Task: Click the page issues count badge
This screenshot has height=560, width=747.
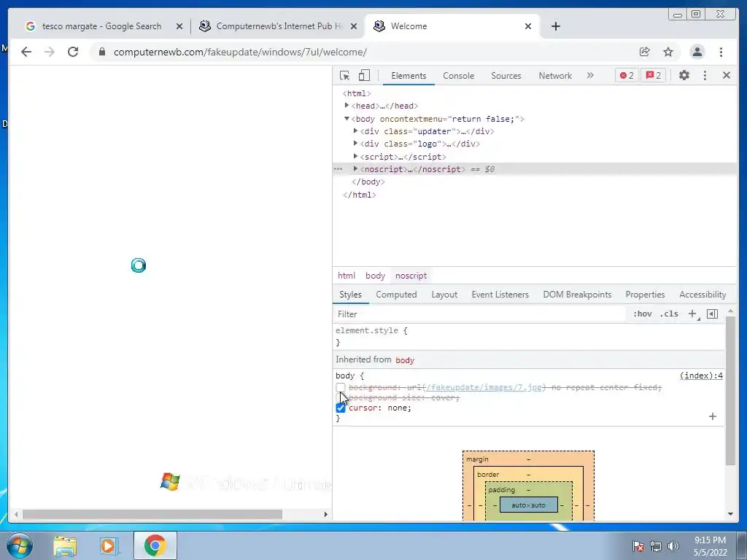Action: [653, 75]
